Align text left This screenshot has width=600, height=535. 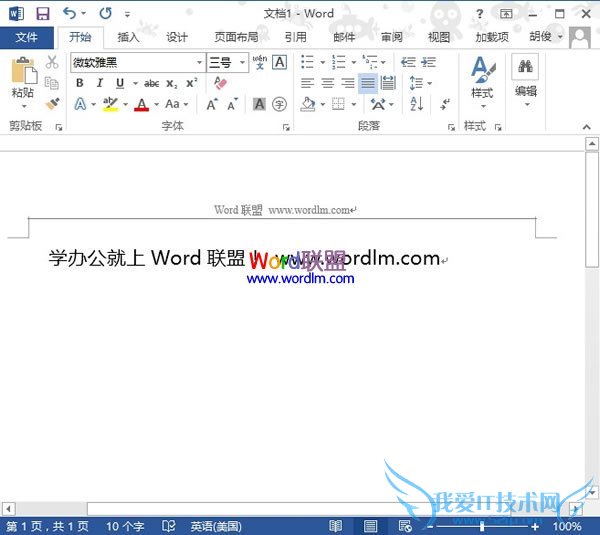[x=307, y=83]
